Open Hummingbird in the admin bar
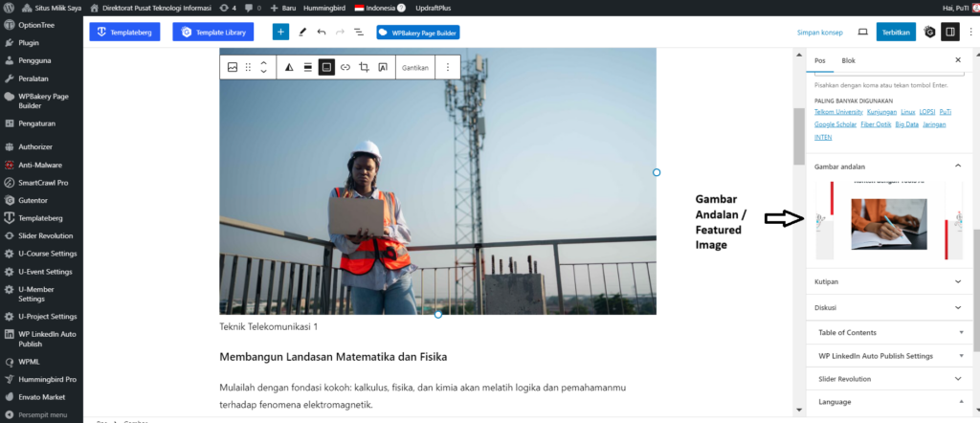The width and height of the screenshot is (980, 423). pyautogui.click(x=325, y=8)
